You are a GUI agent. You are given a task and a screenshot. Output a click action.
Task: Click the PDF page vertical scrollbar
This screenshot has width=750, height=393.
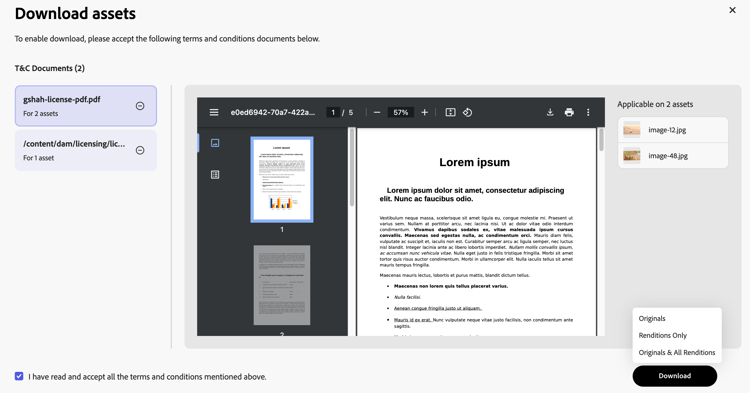tap(601, 140)
